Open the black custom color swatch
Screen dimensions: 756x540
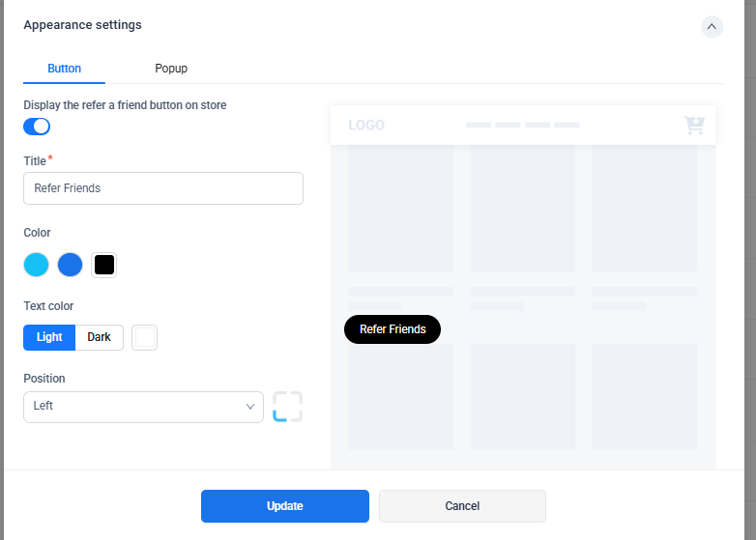tap(104, 265)
